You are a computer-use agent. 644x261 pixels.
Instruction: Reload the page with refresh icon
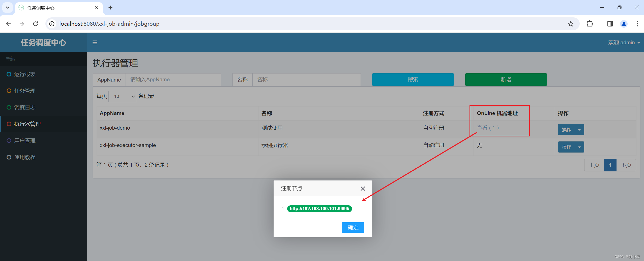pos(36,24)
